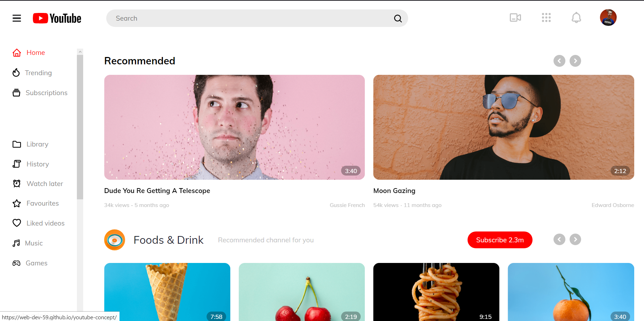Open Library in the sidebar

[x=37, y=144]
